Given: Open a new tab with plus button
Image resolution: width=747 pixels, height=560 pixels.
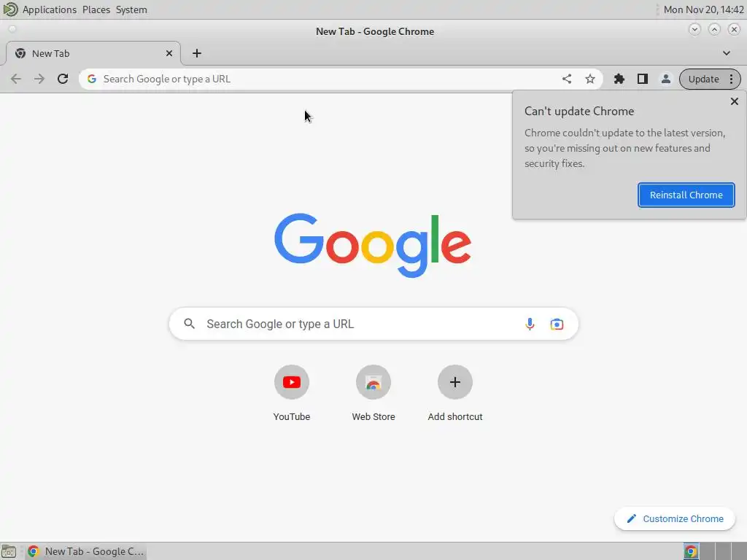Looking at the screenshot, I should click(197, 53).
